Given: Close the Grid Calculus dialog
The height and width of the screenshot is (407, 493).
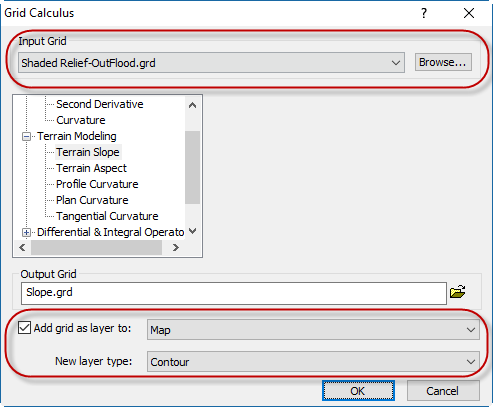Looking at the screenshot, I should pos(469,13).
